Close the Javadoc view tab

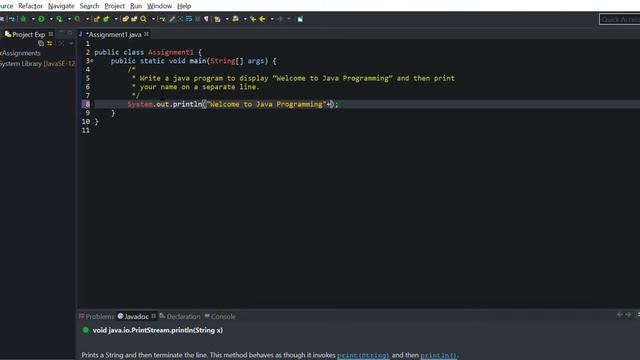coord(153,316)
